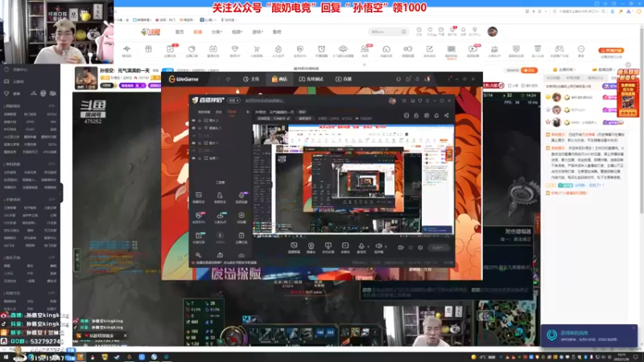
Task: Click the start-stream button in streaming tool
Action: (439, 248)
